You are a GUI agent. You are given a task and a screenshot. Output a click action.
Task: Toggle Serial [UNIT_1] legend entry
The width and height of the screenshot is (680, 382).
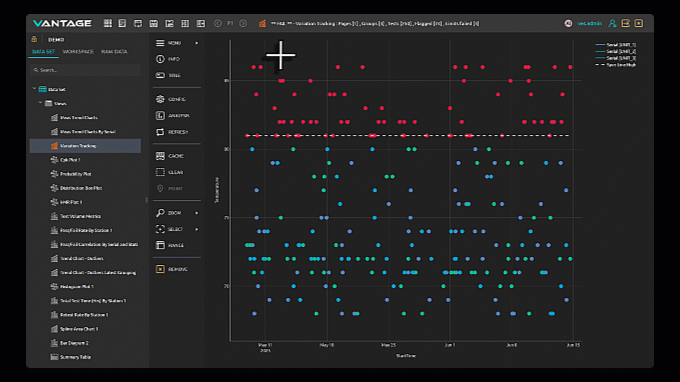point(616,45)
